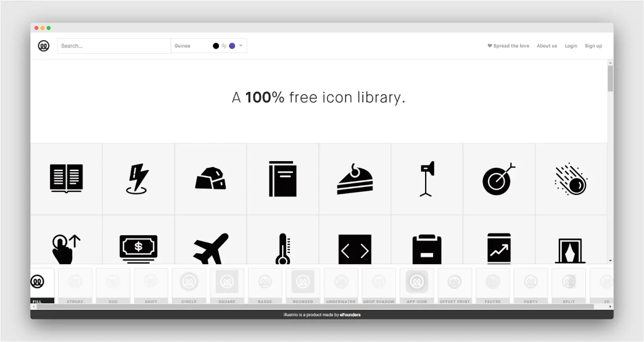Screen dimensions: 644x342
Task: Click the black color swatch
Action: (x=216, y=46)
